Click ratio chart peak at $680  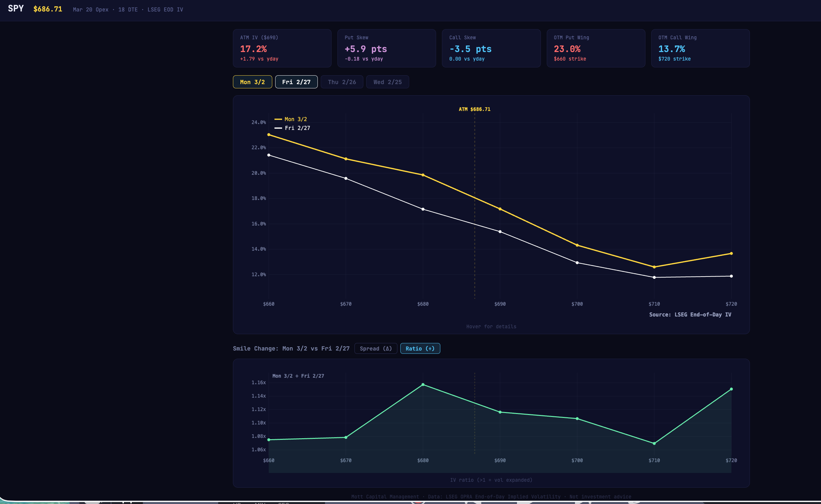423,385
